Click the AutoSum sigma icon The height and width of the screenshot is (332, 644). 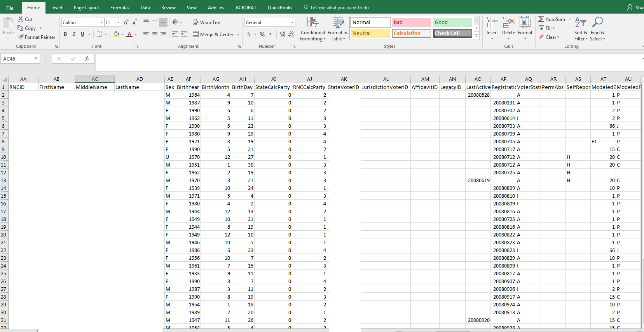tap(541, 19)
